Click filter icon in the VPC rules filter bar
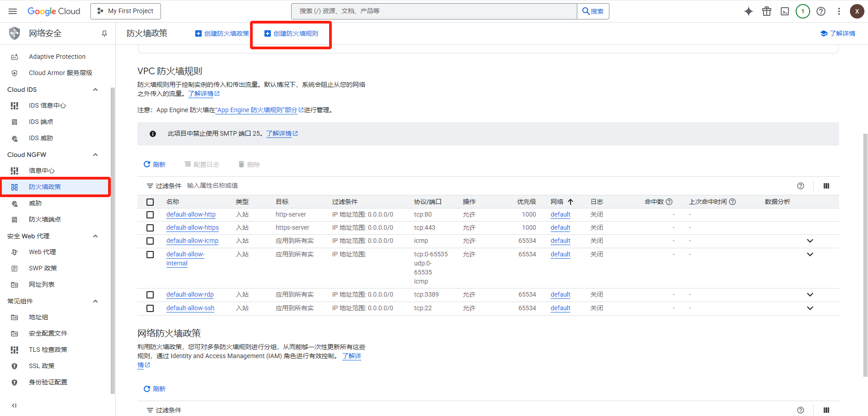This screenshot has width=868, height=416. click(x=150, y=186)
